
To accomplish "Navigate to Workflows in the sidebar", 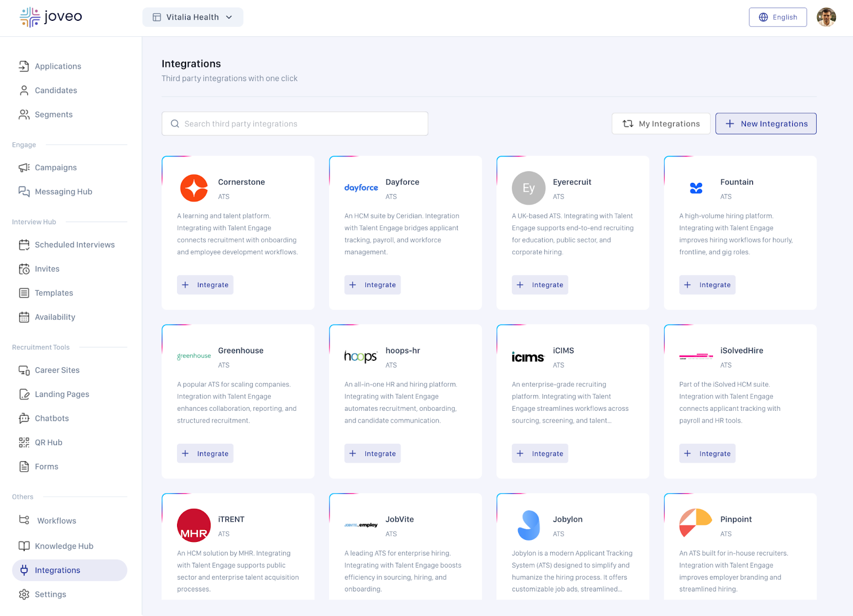I will point(57,521).
